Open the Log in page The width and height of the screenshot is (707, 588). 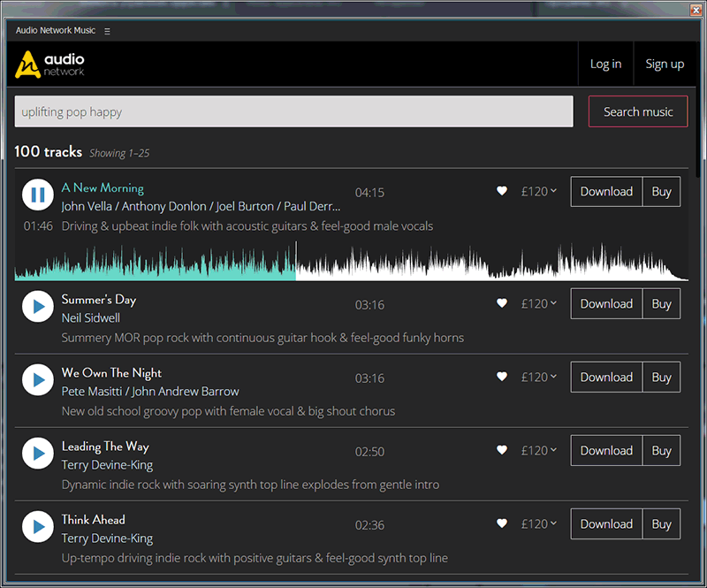pyautogui.click(x=605, y=64)
